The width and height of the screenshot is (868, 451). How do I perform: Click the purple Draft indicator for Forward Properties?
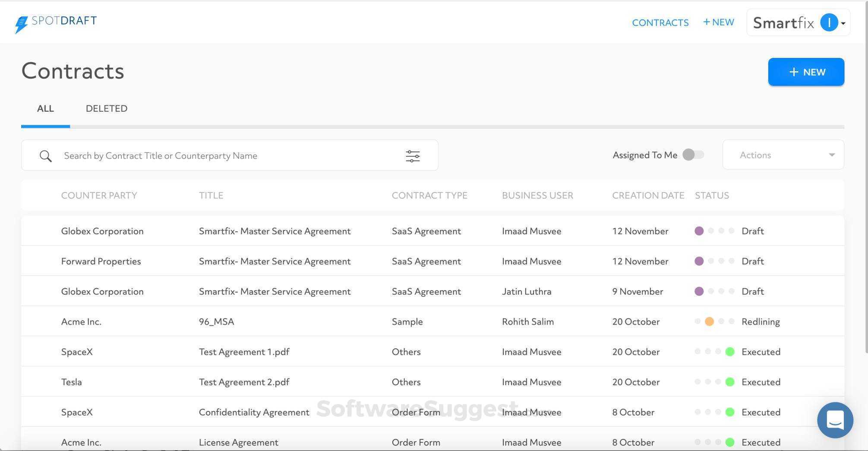coord(699,261)
